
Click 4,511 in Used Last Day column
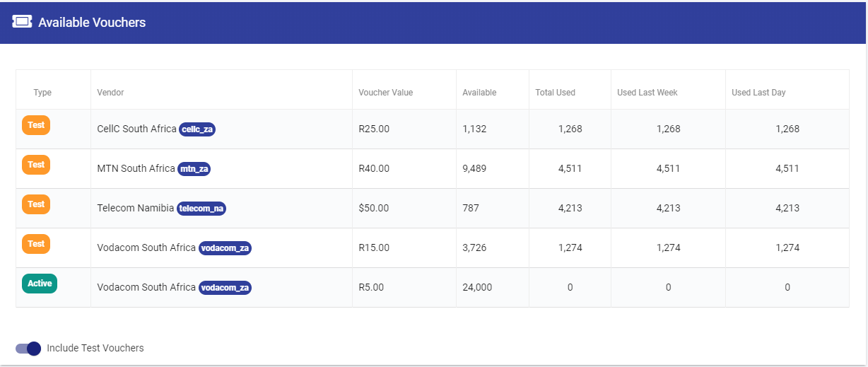(x=787, y=168)
